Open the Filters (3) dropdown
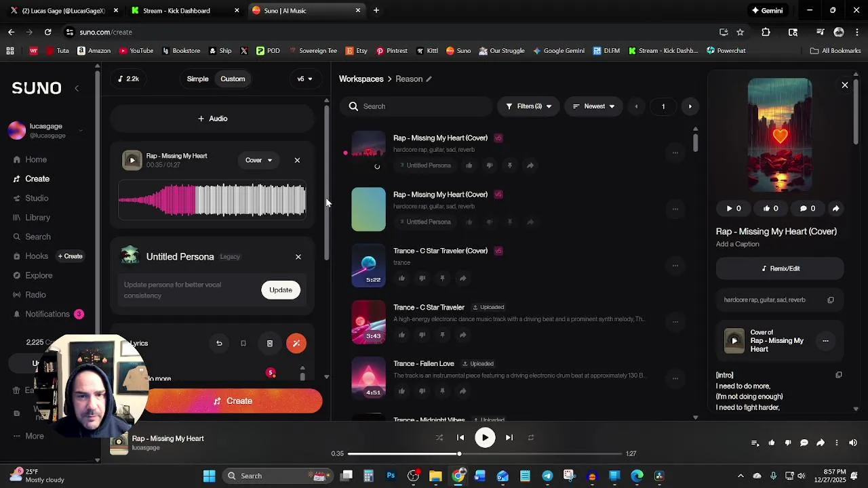Viewport: 868px width, 488px height. [528, 106]
